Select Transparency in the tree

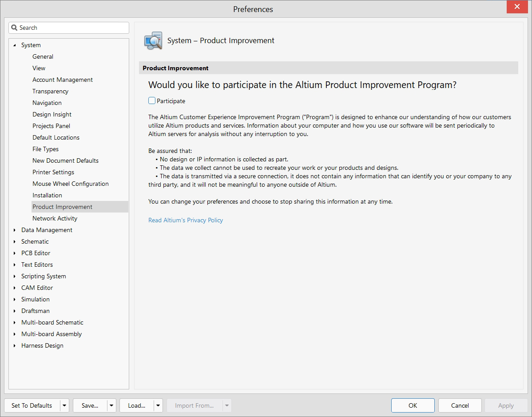coord(50,91)
